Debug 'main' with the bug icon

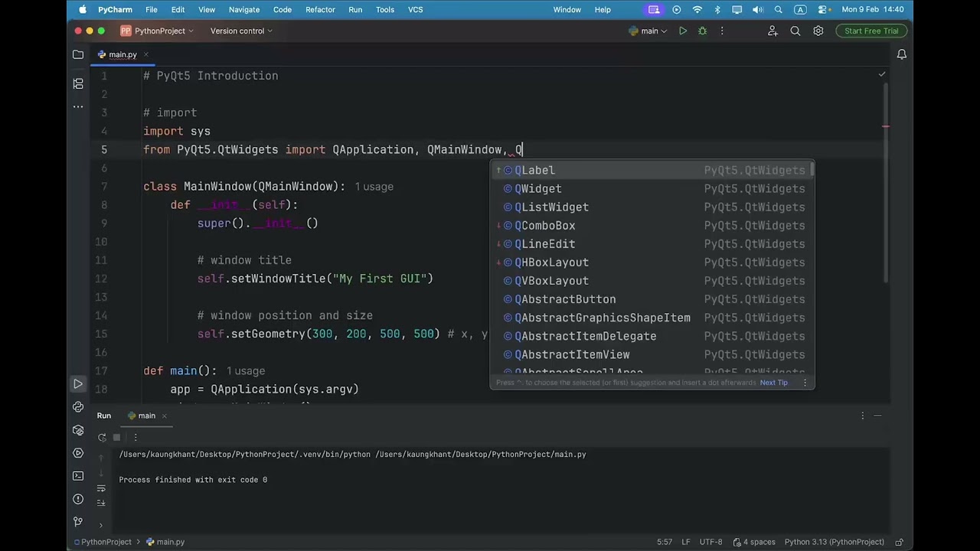pyautogui.click(x=702, y=31)
